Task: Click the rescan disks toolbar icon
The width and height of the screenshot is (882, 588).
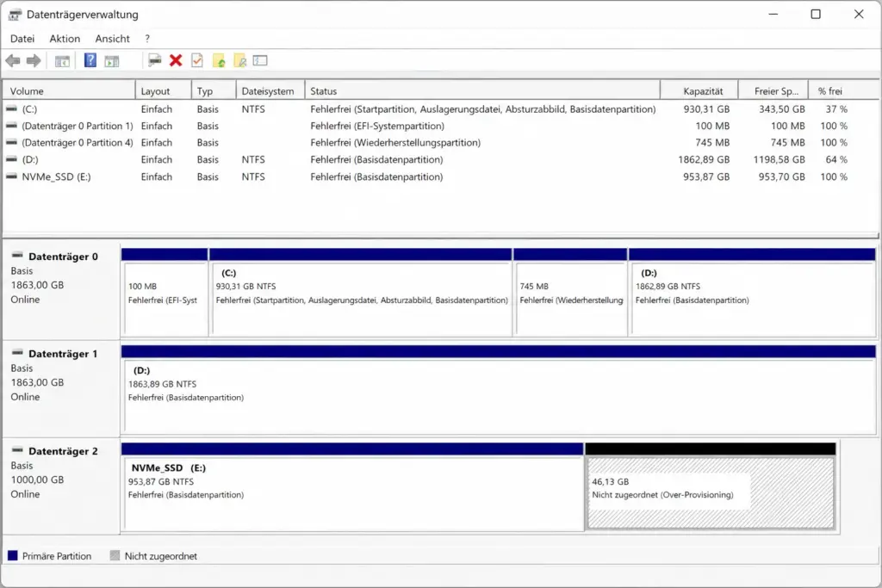Action: point(240,60)
